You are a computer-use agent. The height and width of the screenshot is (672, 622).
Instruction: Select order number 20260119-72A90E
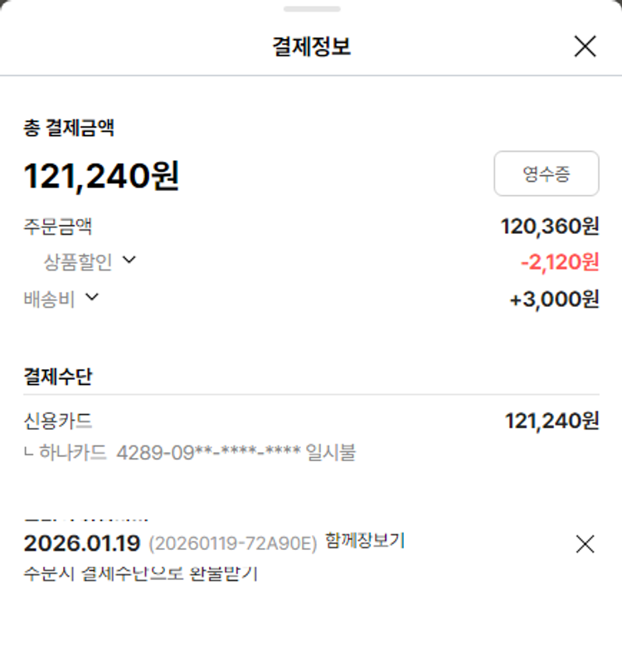pos(233,544)
